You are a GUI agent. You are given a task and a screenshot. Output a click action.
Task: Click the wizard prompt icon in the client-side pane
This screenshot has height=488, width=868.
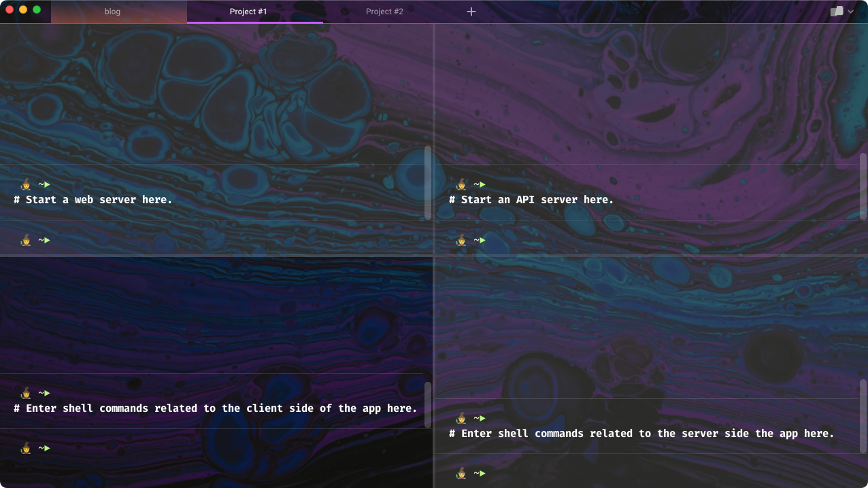click(x=25, y=393)
